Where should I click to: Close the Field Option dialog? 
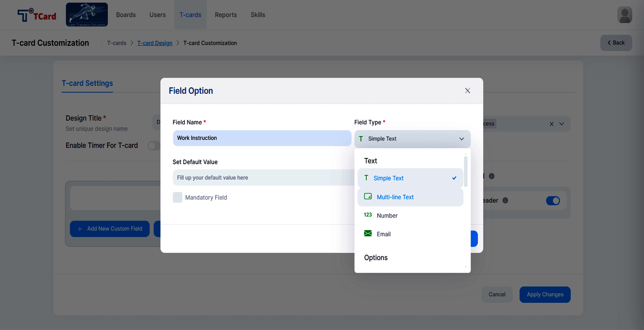pos(467,91)
